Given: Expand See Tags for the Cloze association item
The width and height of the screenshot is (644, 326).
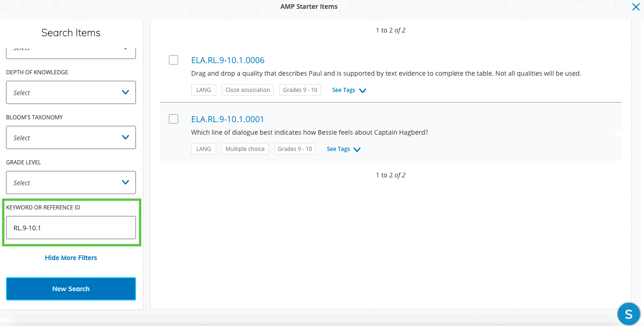Looking at the screenshot, I should 349,90.
